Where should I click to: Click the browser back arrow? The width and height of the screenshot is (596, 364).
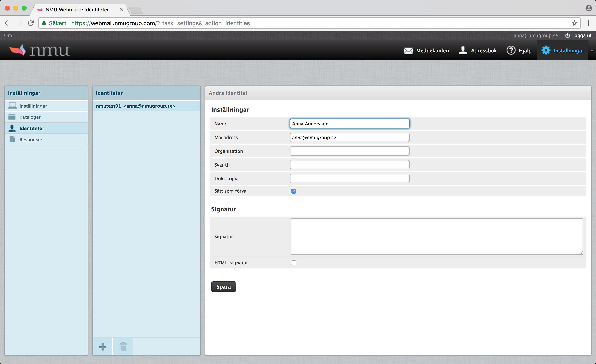tap(7, 23)
